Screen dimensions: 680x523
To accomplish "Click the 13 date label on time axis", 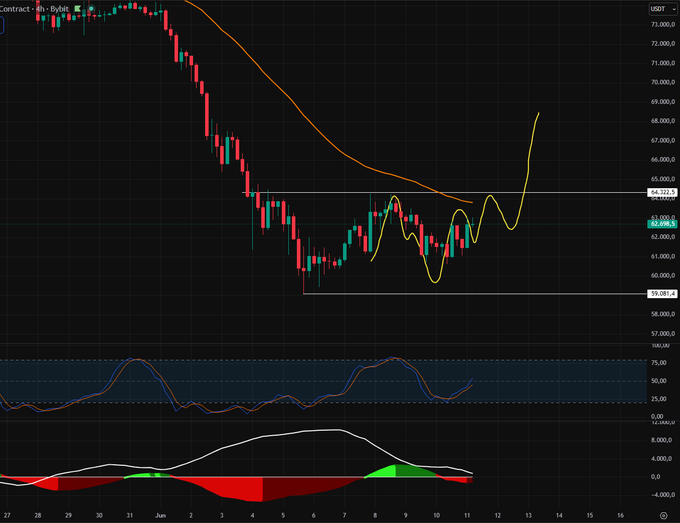I will click(528, 515).
